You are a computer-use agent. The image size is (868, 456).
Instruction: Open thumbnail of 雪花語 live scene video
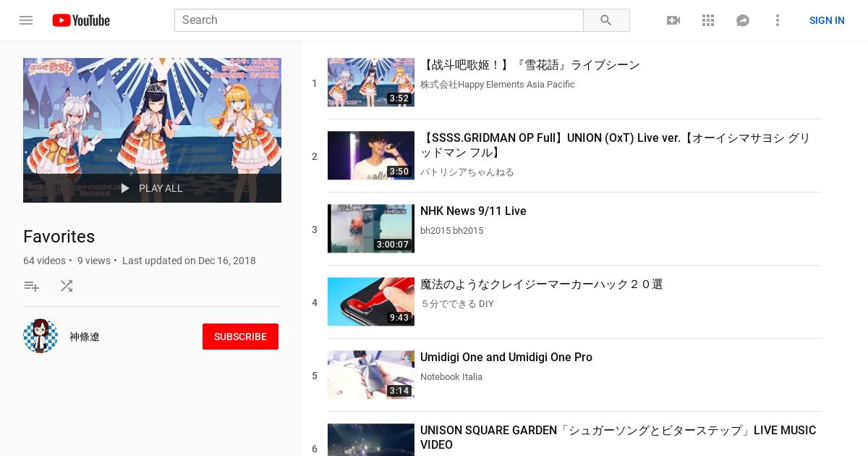click(371, 83)
